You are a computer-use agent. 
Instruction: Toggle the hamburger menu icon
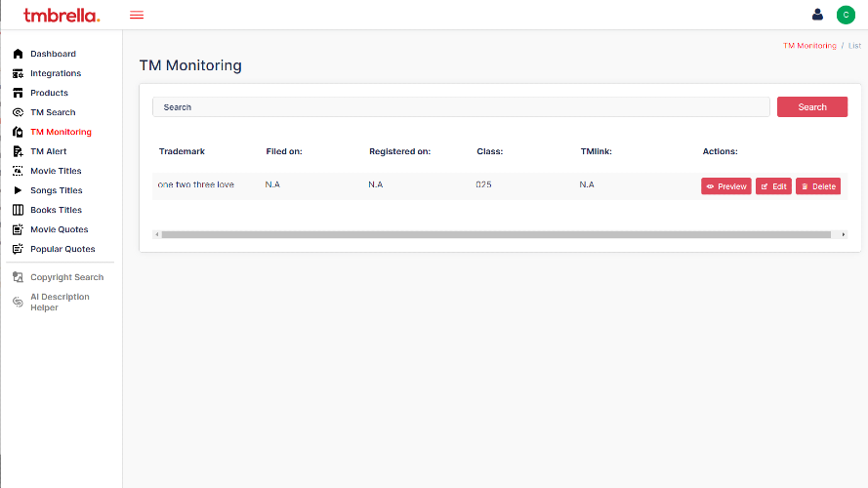(137, 15)
